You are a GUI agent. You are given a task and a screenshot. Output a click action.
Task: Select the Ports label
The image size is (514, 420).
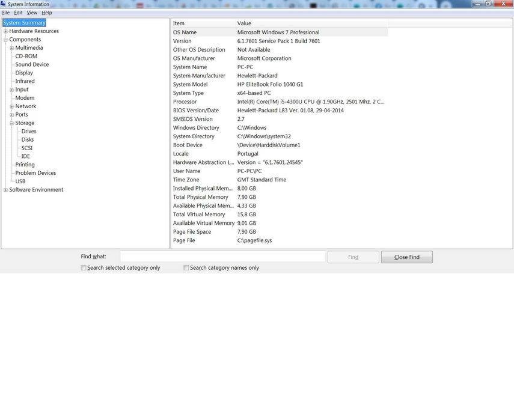22,115
